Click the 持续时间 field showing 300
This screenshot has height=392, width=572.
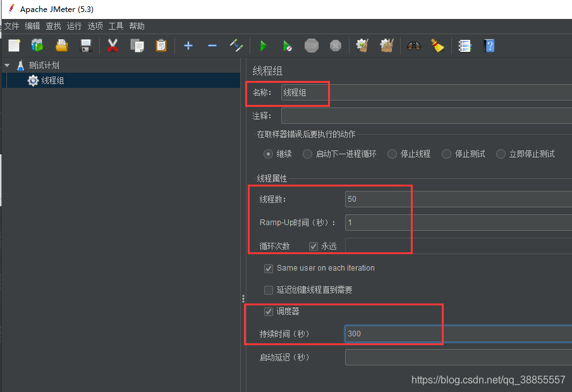coord(459,334)
